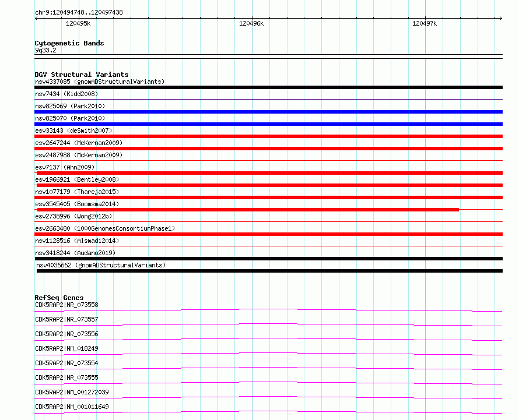This screenshot has width=519, height=420.
Task: Select esv3545405 (Boomsma2014) label
Action: tap(77, 204)
